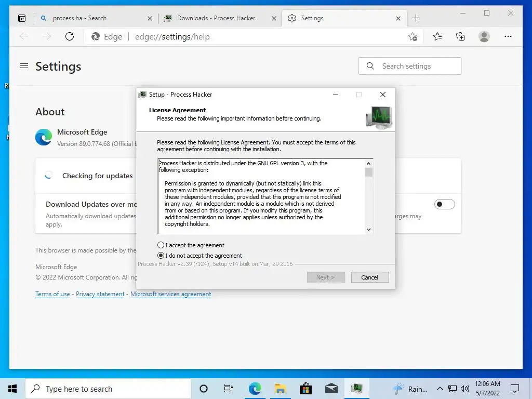Open the Windows Start menu

pos(12,389)
